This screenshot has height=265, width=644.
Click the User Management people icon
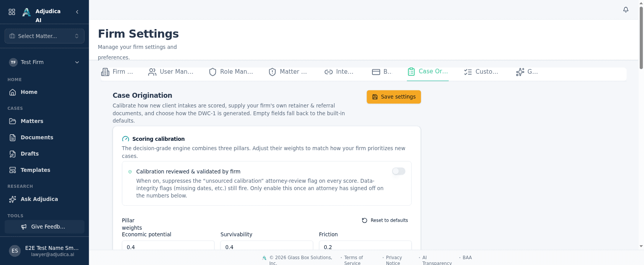152,72
